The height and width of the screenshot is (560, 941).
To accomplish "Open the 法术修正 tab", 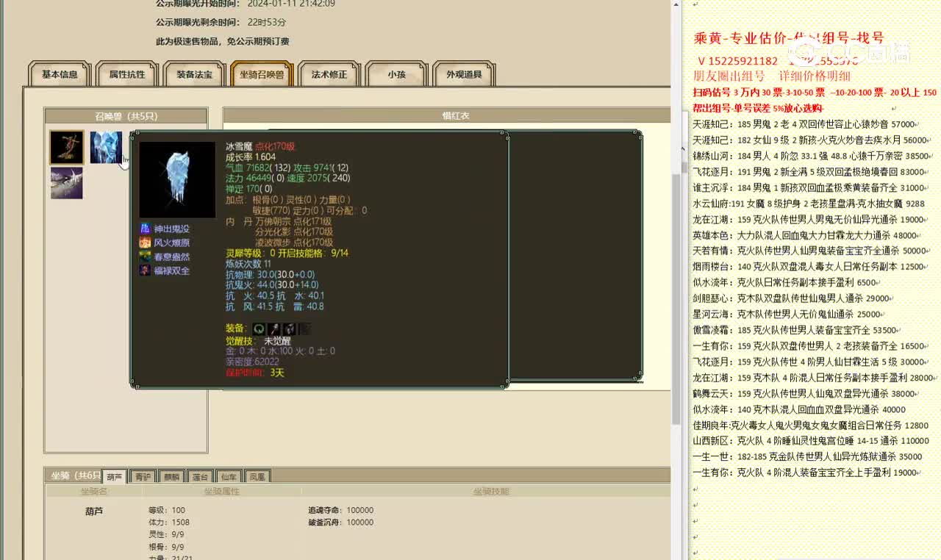I will coord(329,74).
